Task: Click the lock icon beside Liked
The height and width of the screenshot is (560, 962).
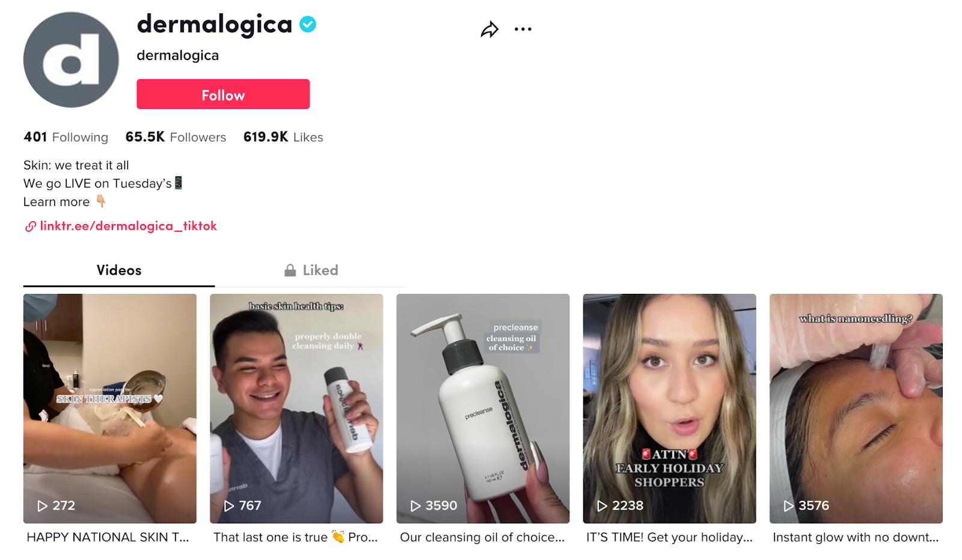Action: [x=290, y=270]
